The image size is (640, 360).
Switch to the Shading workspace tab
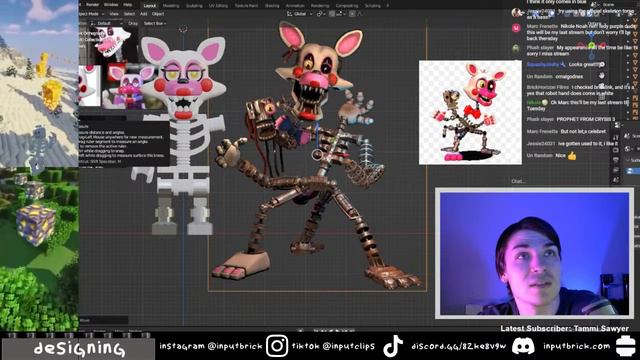coord(272,6)
